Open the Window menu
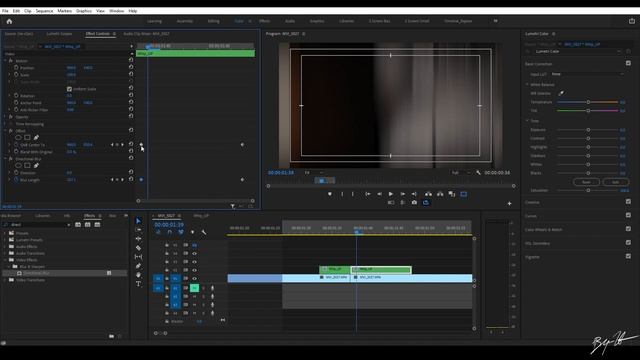 [116, 11]
